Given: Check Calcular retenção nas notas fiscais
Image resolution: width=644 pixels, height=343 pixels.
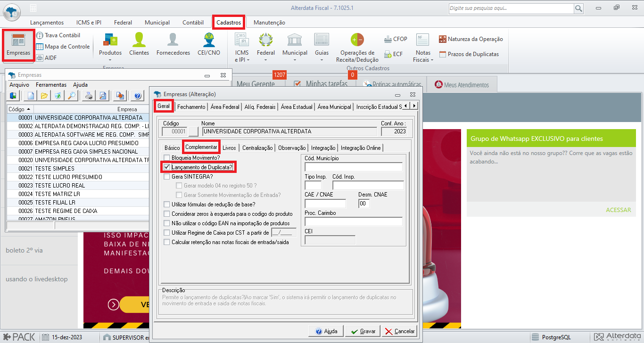Looking at the screenshot, I should [x=166, y=242].
